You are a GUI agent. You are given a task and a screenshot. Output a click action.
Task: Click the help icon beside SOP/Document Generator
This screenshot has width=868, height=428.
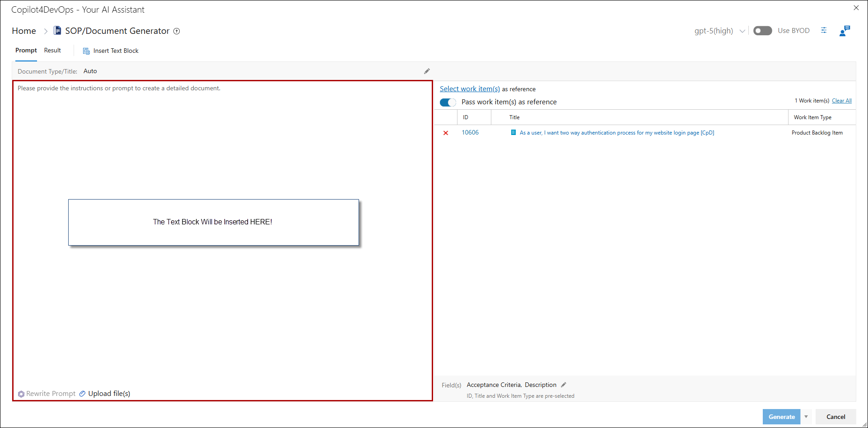[x=177, y=31]
